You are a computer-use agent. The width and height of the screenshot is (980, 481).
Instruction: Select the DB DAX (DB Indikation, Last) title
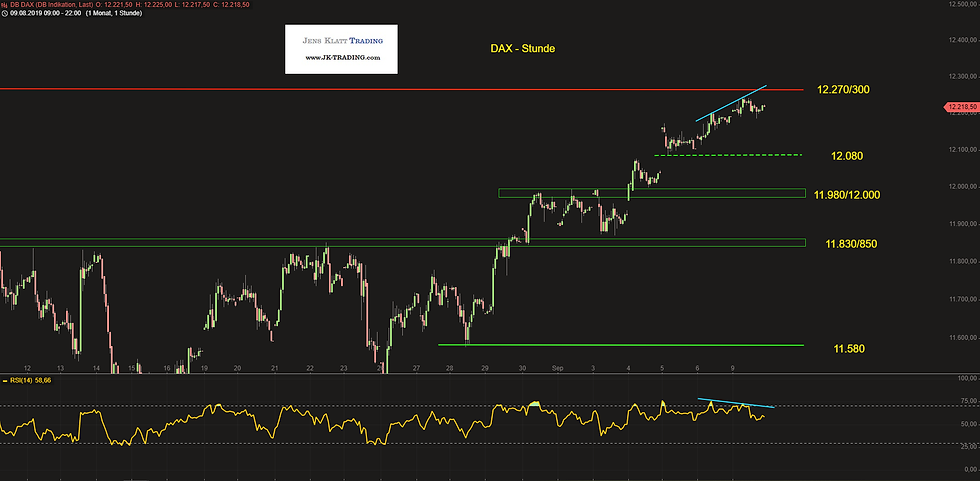(x=52, y=4)
